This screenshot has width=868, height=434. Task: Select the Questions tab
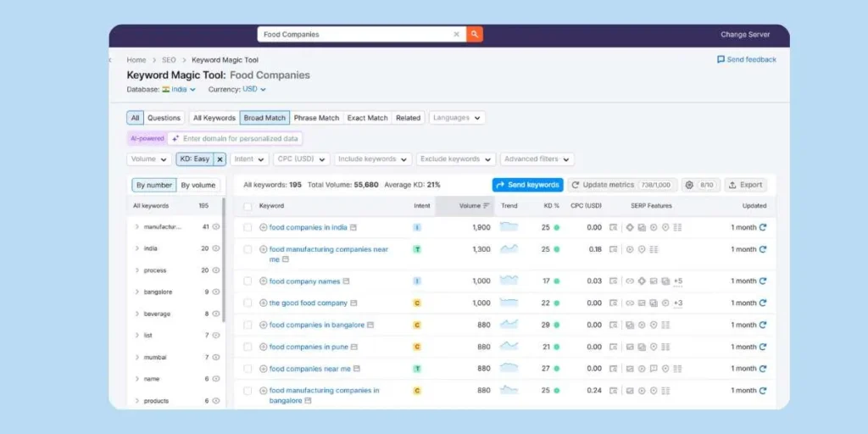[164, 118]
